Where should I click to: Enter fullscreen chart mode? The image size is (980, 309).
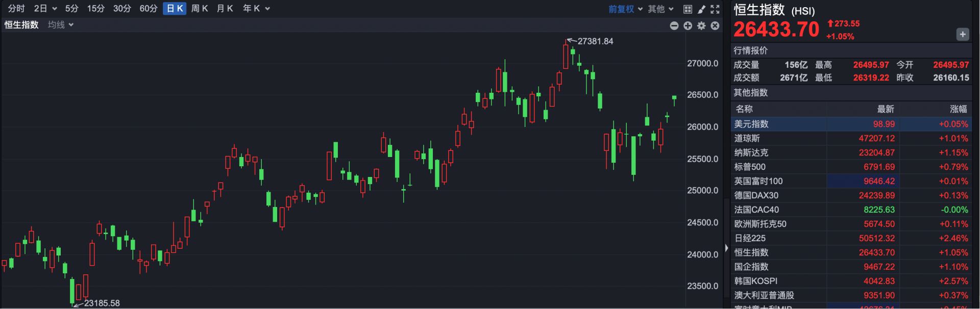pos(715,9)
